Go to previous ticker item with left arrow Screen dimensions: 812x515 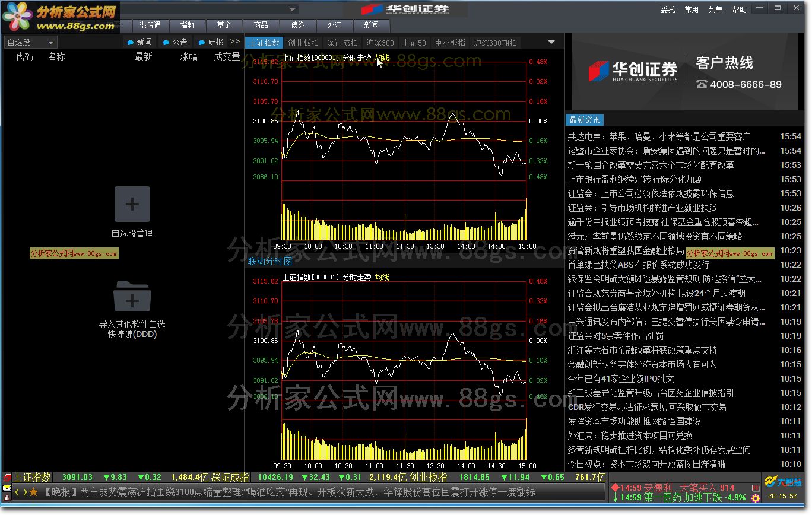17,492
